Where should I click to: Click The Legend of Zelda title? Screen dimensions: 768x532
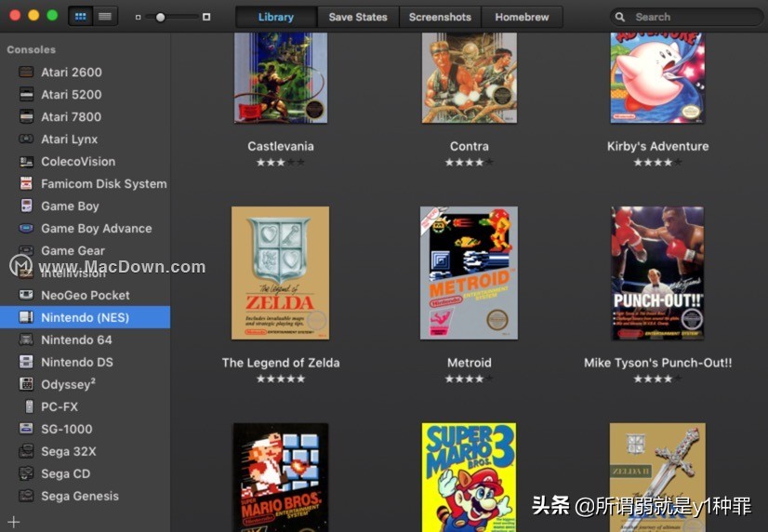pos(281,363)
